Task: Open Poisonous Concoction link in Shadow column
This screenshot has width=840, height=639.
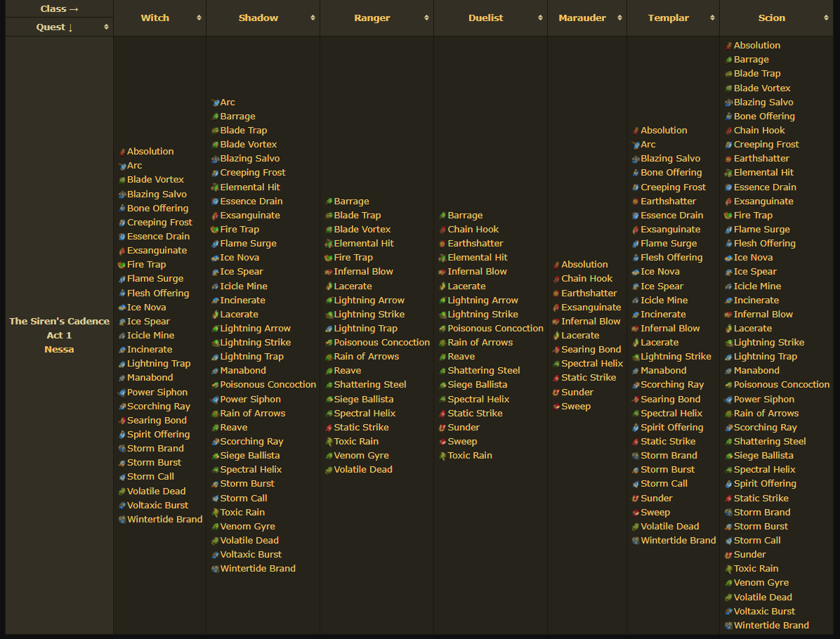Action: pos(268,385)
